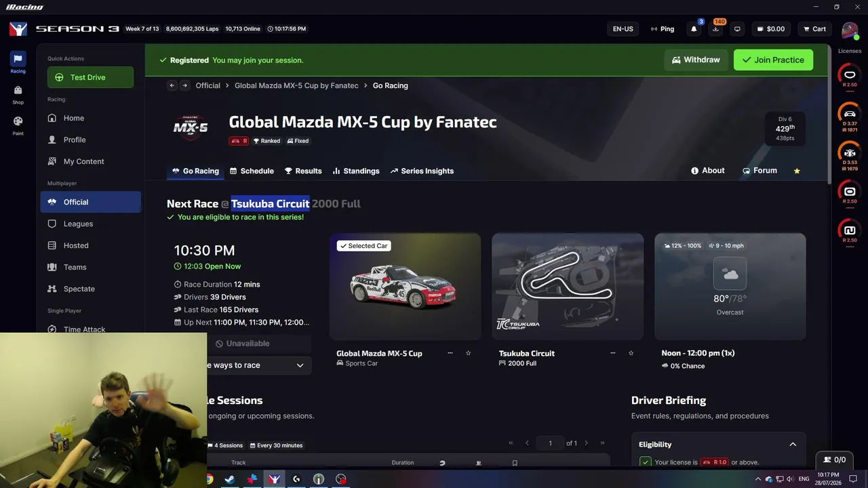
Task: Go to the previous sessions page
Action: (527, 443)
